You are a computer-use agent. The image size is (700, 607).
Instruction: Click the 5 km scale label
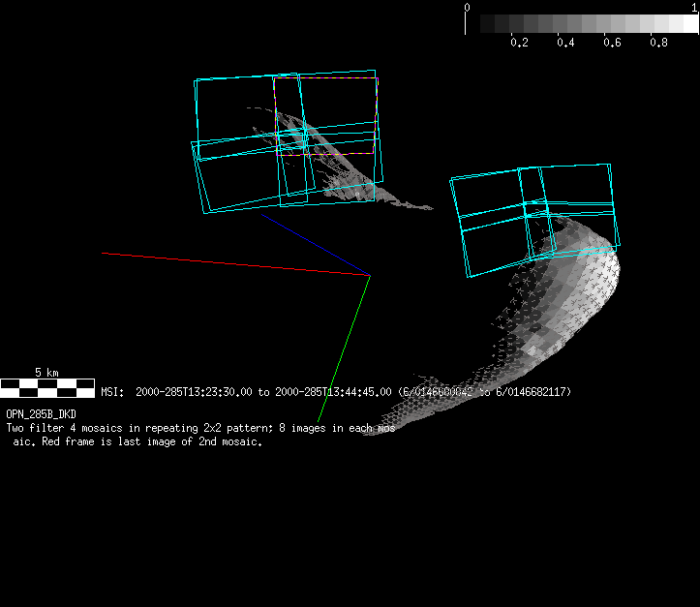coord(46,372)
